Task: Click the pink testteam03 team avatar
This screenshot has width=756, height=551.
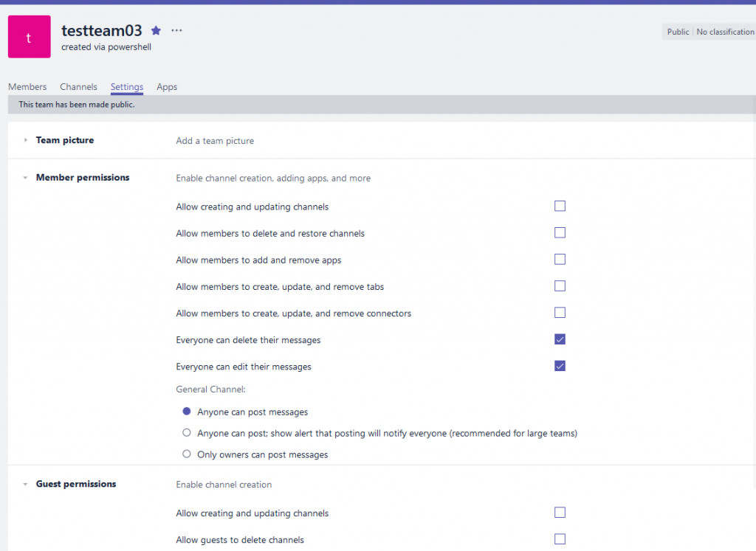Action: pyautogui.click(x=29, y=36)
